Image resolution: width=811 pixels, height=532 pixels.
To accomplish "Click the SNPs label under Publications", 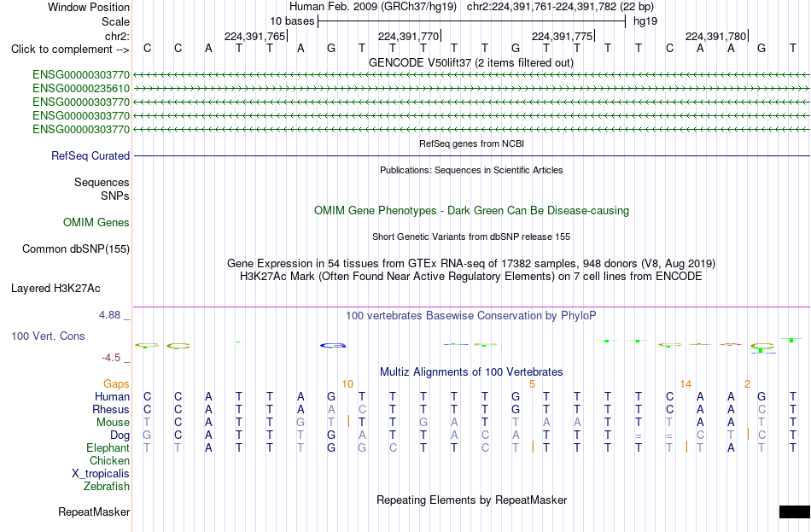I will [115, 196].
